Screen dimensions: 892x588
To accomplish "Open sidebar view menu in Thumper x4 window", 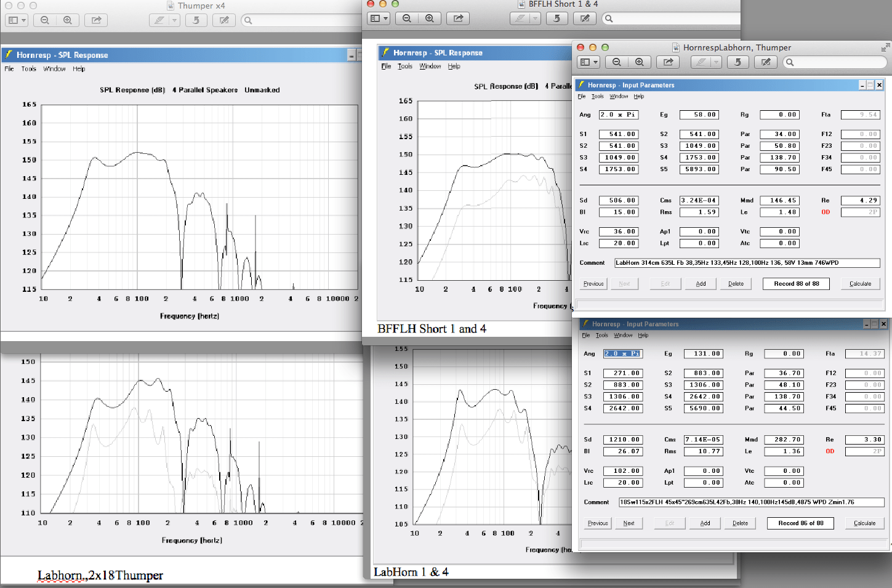I will pos(17,20).
